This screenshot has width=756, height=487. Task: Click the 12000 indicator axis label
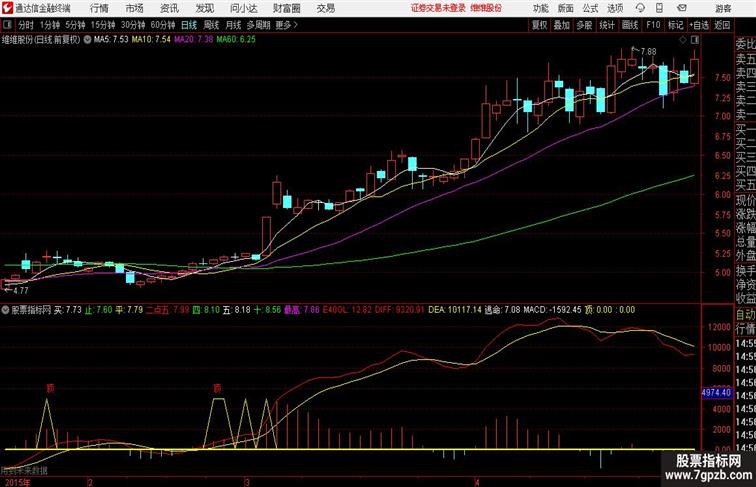click(719, 327)
